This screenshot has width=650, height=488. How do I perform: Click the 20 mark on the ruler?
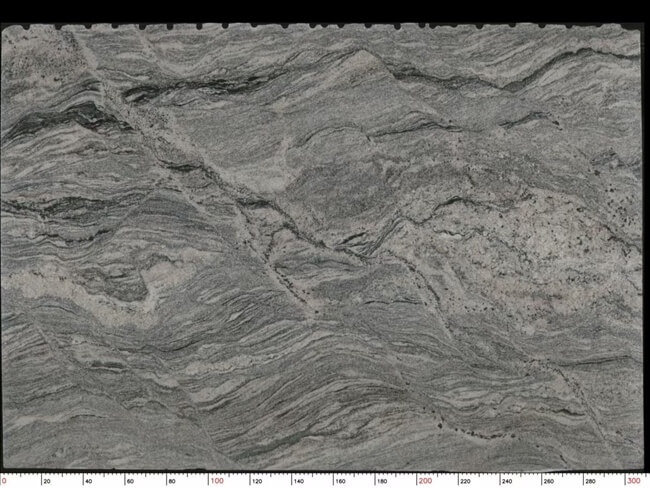click(47, 481)
